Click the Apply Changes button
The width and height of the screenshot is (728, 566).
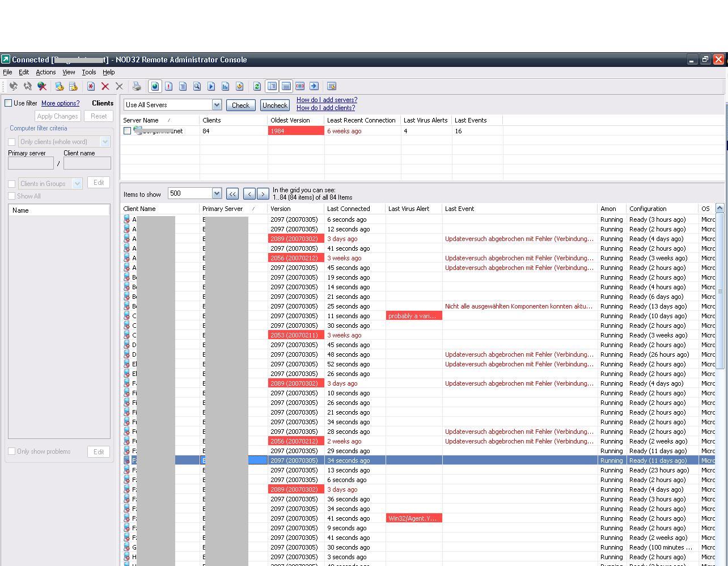[57, 116]
